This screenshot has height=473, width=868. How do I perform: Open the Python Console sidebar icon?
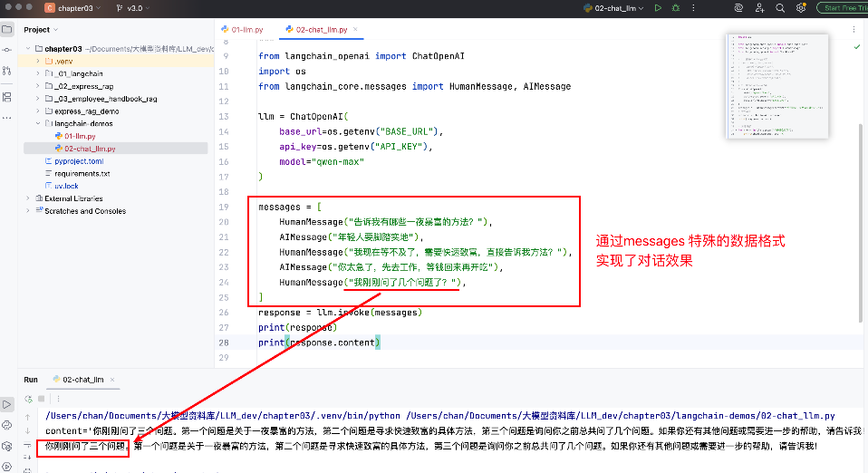(6, 425)
